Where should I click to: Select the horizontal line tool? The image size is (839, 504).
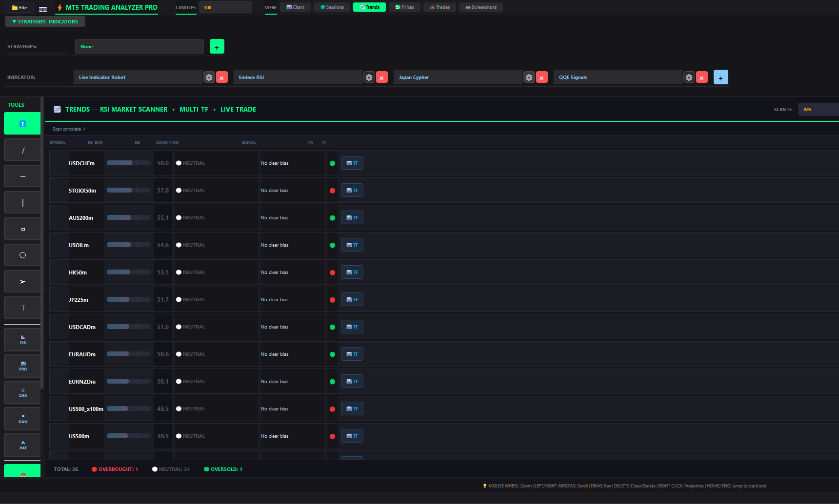point(22,176)
